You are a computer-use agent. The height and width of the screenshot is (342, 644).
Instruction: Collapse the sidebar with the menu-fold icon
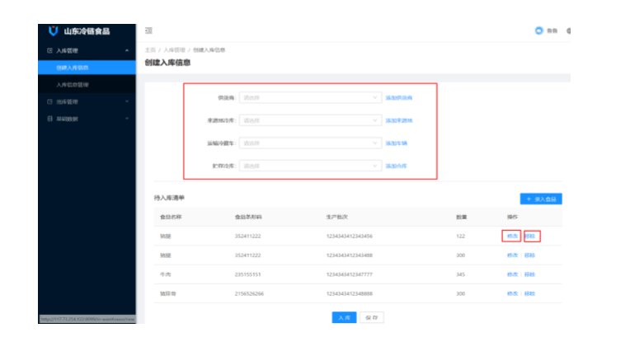[x=148, y=31]
